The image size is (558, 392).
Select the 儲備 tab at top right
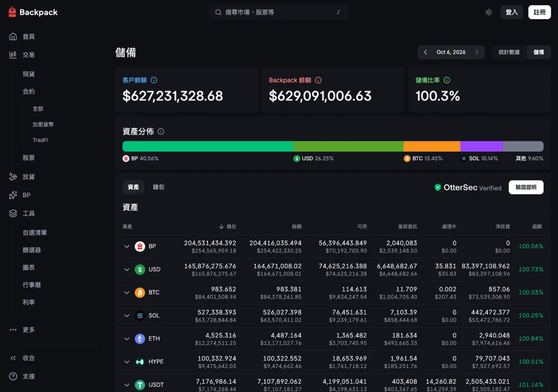538,52
